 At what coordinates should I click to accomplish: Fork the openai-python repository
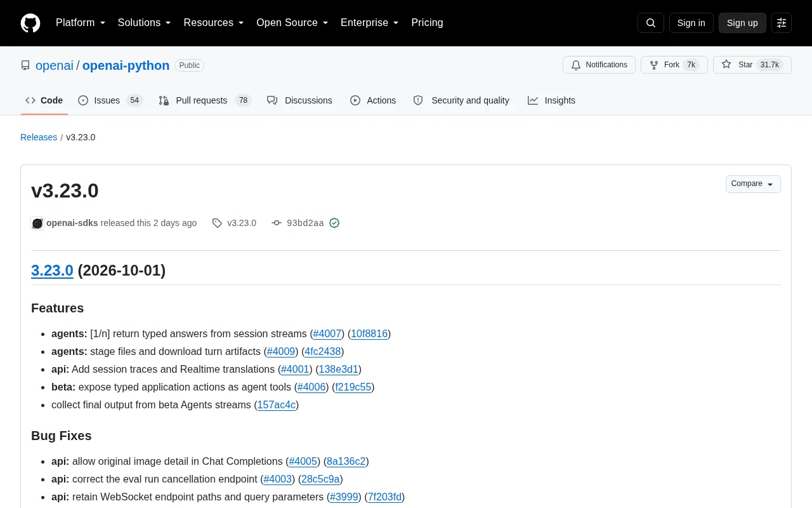(674, 65)
